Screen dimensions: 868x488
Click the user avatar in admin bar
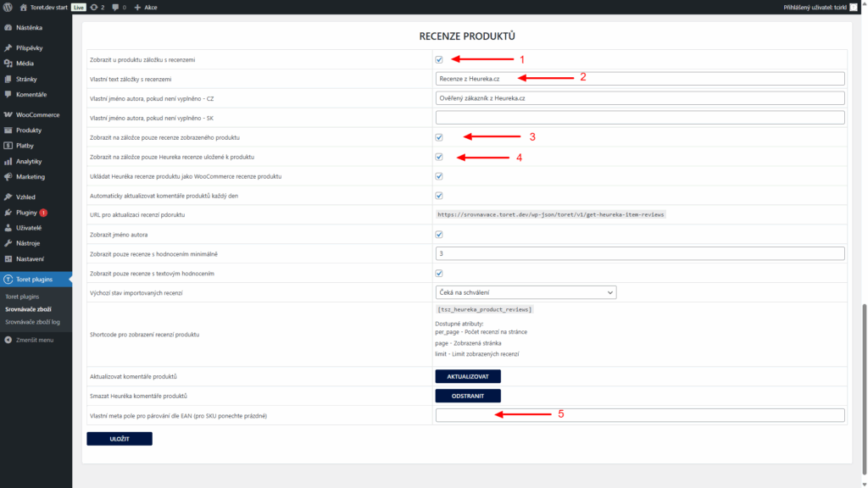(853, 7)
